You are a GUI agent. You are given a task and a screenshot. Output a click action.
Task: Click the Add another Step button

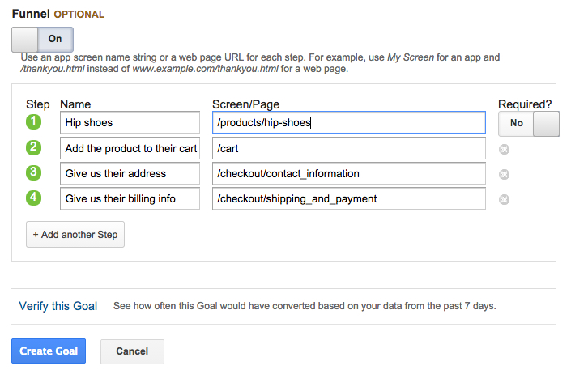(x=75, y=235)
